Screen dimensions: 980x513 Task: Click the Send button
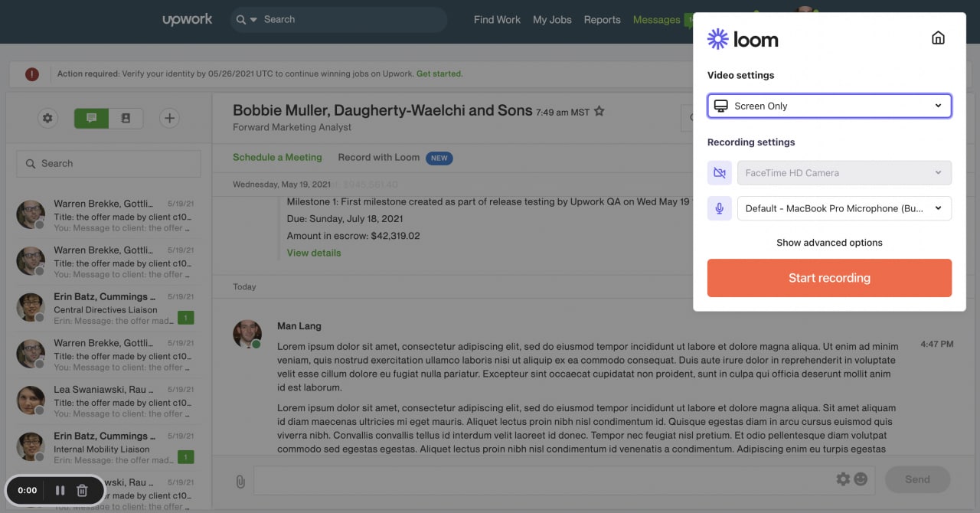(917, 480)
